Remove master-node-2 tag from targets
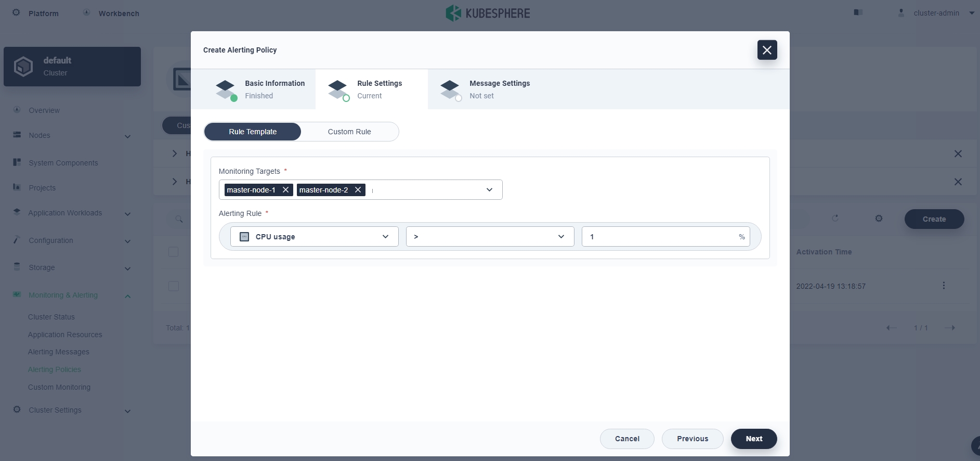 tap(358, 190)
